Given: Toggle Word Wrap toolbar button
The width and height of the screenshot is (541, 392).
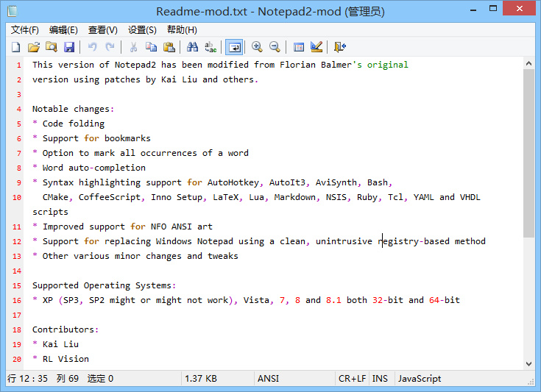Looking at the screenshot, I should [x=234, y=47].
